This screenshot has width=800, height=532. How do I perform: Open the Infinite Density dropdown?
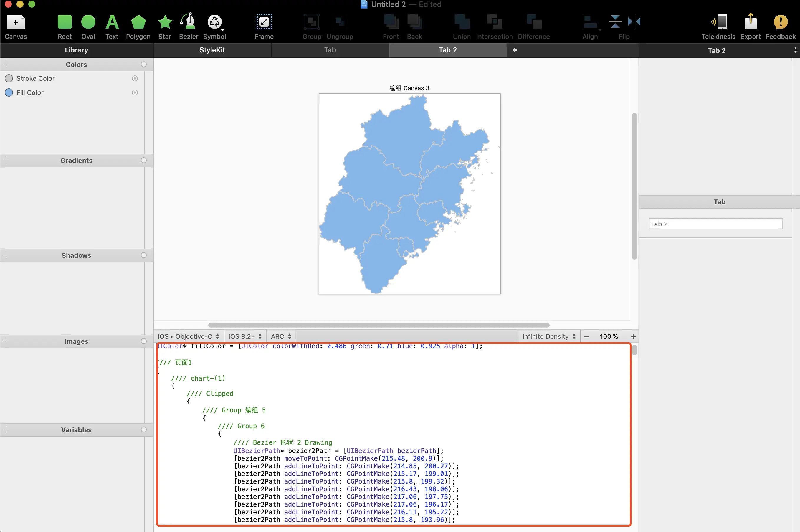[x=548, y=336]
